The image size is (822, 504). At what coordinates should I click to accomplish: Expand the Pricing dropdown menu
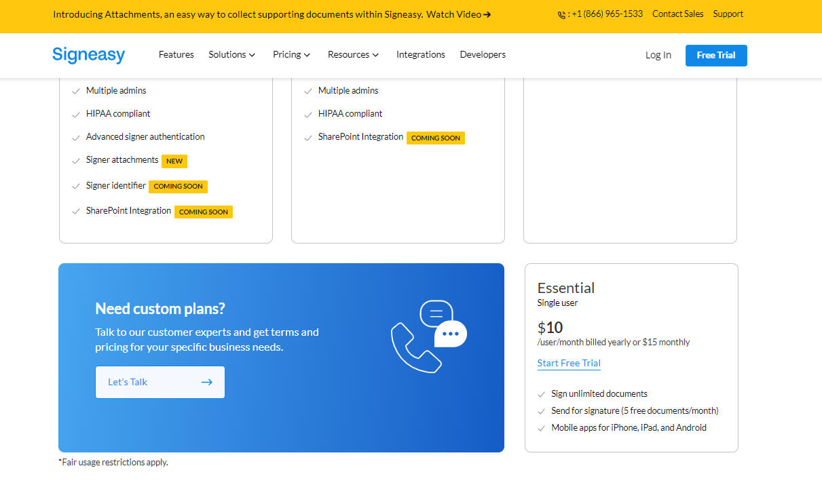[291, 54]
